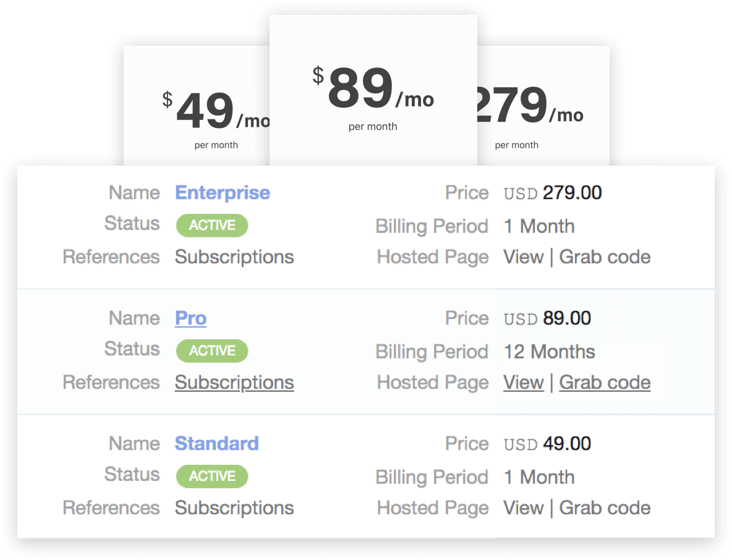732x560 pixels.
Task: View the hosted page for Standard
Action: (524, 508)
